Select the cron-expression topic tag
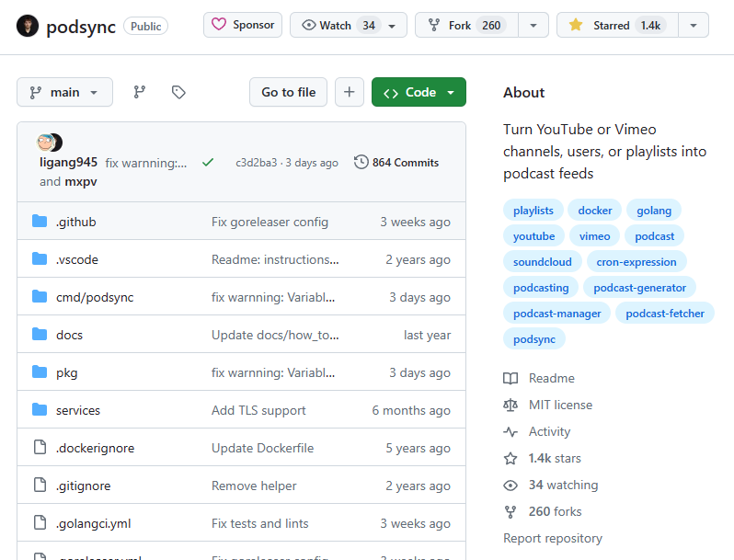The width and height of the screenshot is (734, 560). [x=636, y=262]
